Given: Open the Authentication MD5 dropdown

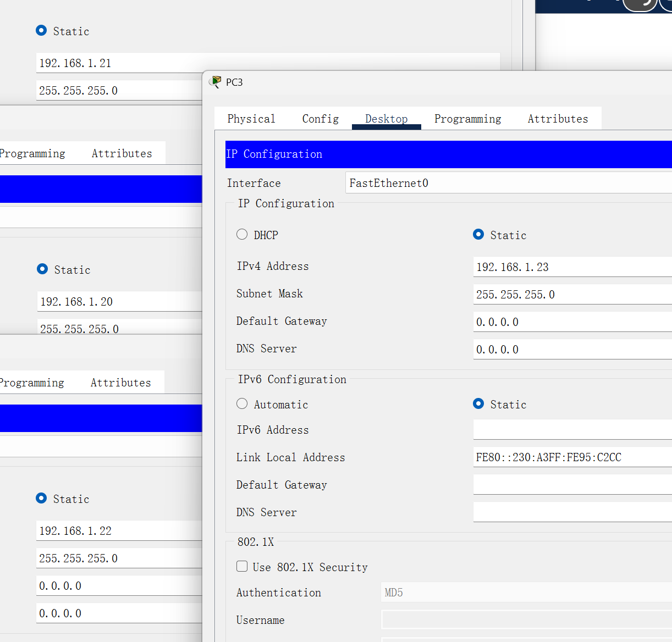Looking at the screenshot, I should click(526, 593).
